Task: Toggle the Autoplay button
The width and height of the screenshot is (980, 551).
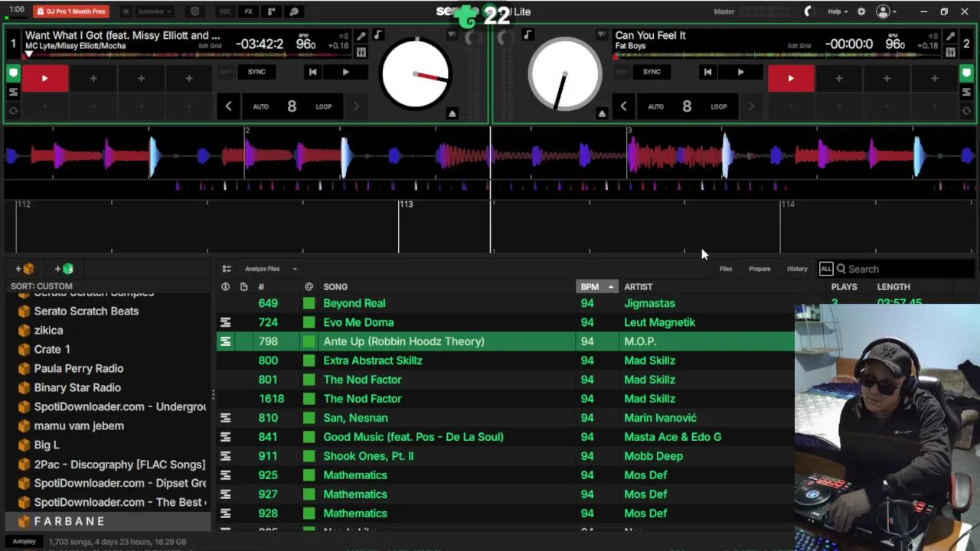Action: [x=24, y=542]
